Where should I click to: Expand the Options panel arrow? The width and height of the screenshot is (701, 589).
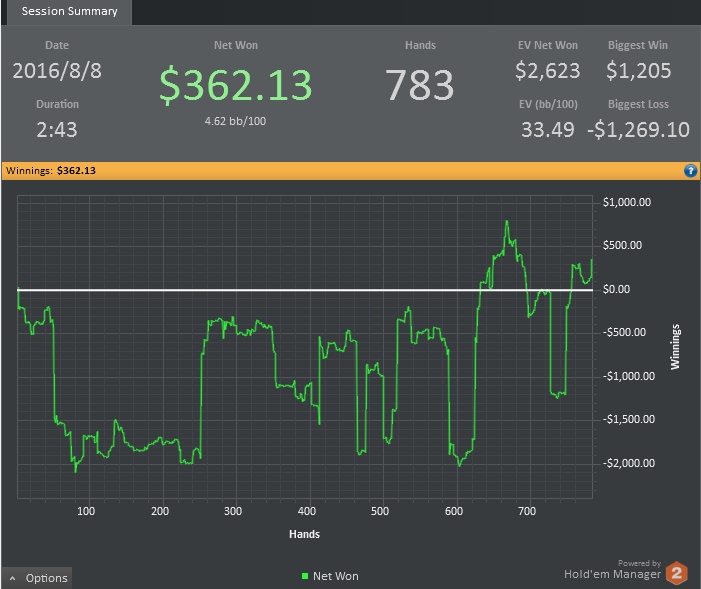point(13,578)
